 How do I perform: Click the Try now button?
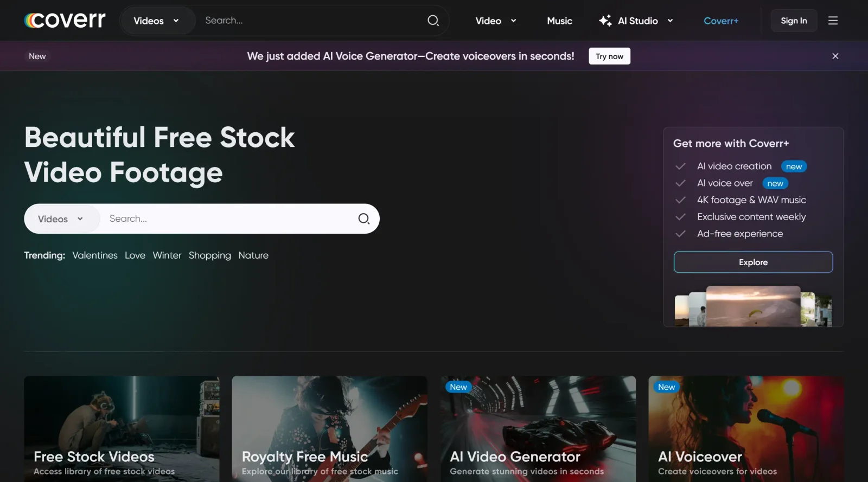(x=609, y=56)
